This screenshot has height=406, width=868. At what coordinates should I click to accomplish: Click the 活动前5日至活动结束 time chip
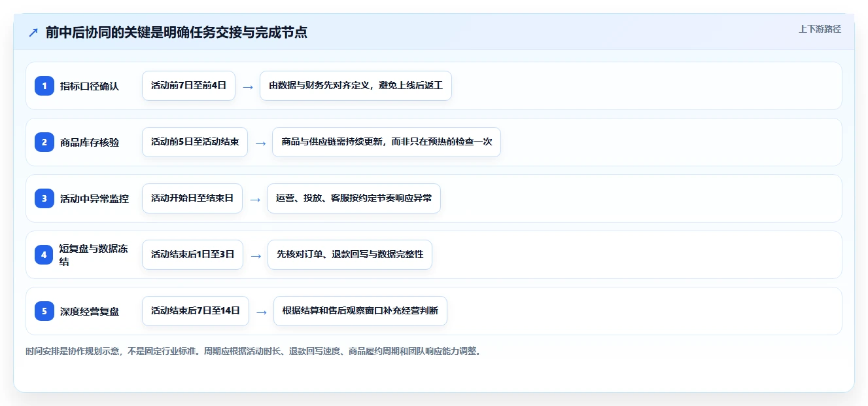pos(195,142)
